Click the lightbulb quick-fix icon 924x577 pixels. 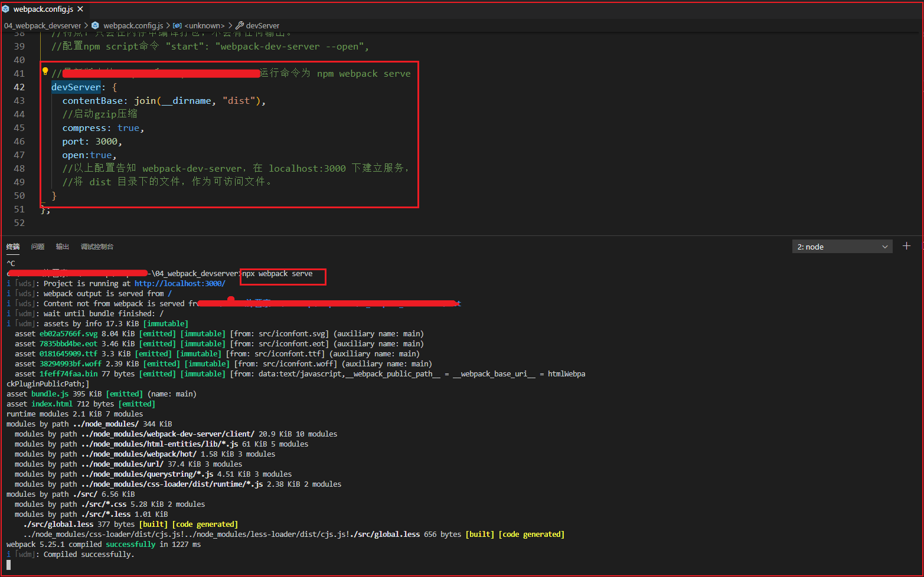[45, 71]
